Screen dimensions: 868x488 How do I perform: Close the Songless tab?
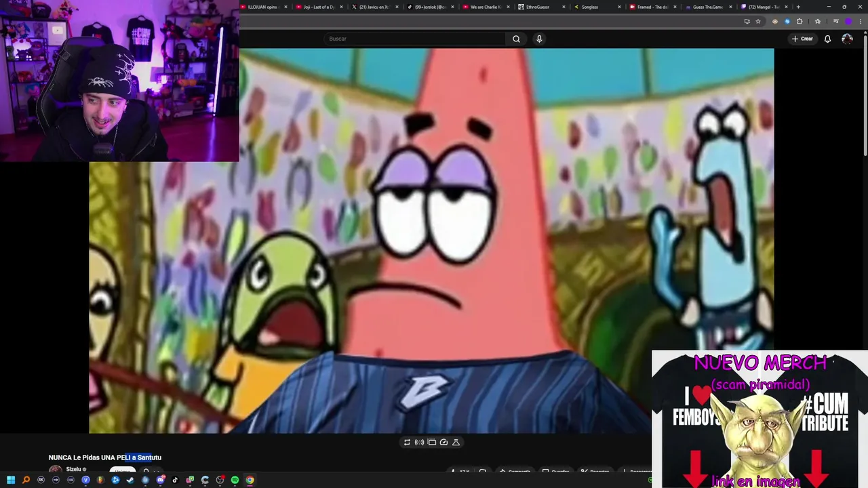[619, 7]
